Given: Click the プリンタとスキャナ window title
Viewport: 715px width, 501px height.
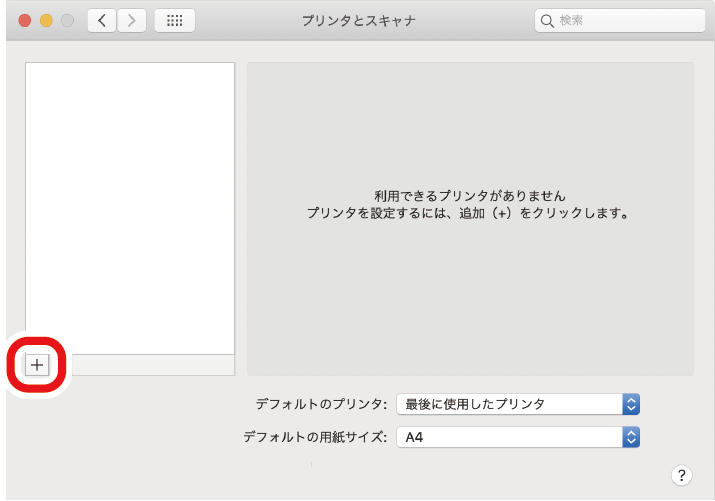Looking at the screenshot, I should (358, 20).
